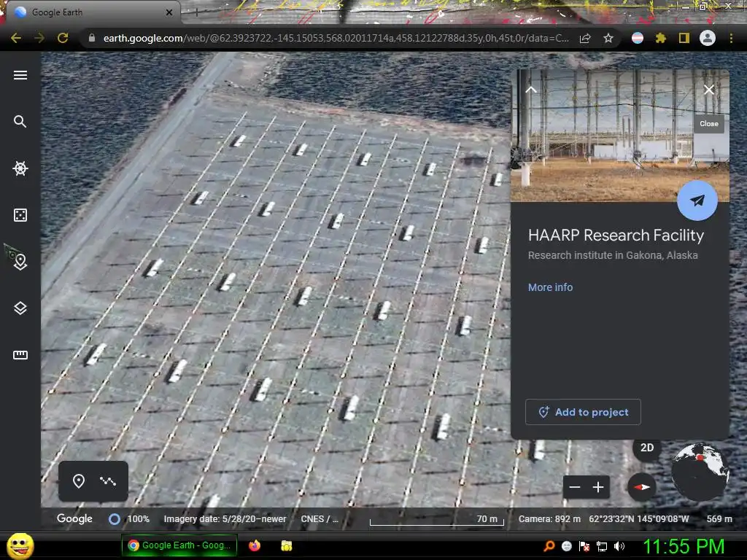
Task: Click the CNES attribution text
Action: 320,519
